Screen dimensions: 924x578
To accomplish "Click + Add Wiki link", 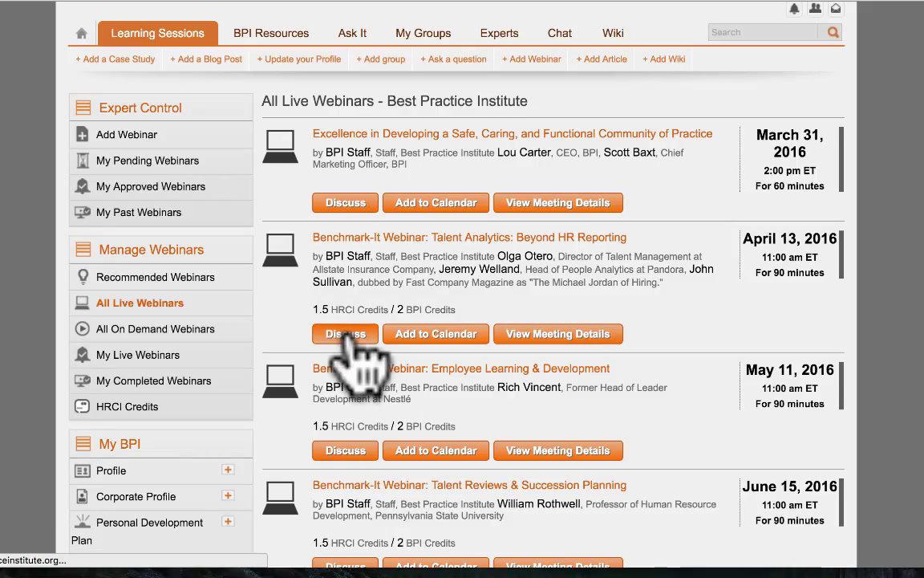I will tap(663, 59).
